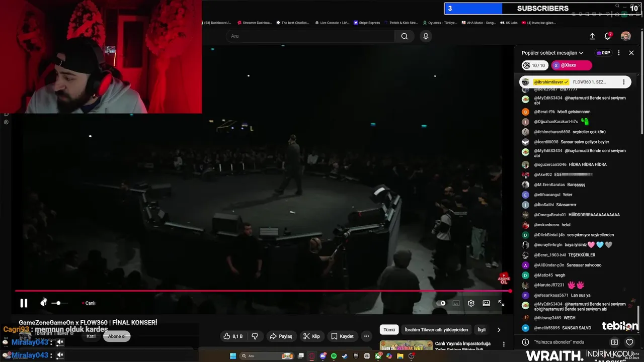Dislike the video with the thumbs-down button
Viewport: 644px width, 362px height.
click(x=255, y=336)
